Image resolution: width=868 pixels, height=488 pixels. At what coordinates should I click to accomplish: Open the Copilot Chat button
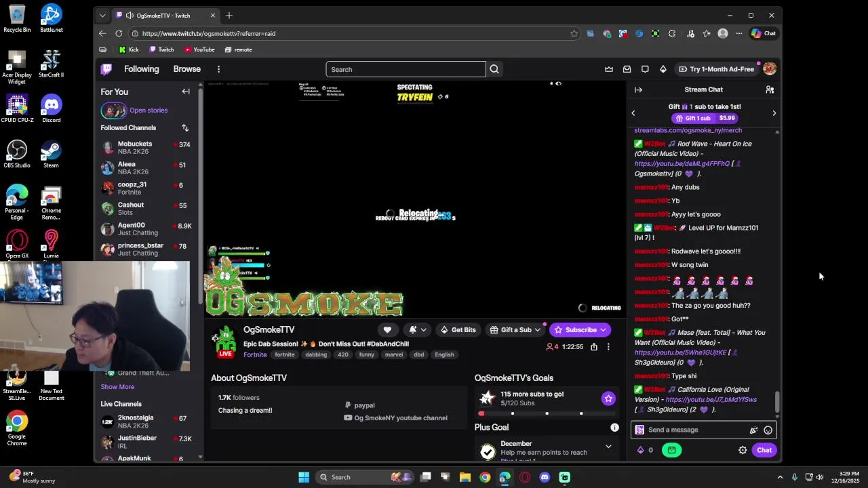(x=764, y=33)
